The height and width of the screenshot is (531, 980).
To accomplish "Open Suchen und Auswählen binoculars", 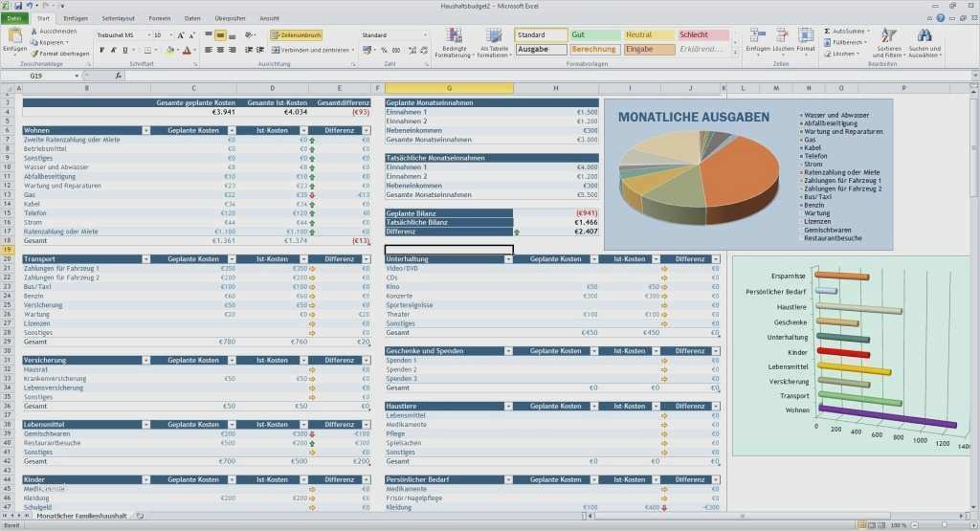I will point(924,43).
